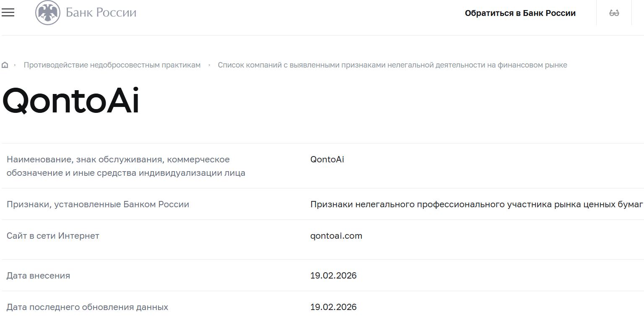Screen dimensions: 644x318
Task: Select the Дата внесения date 19.02.2026
Action: point(334,276)
